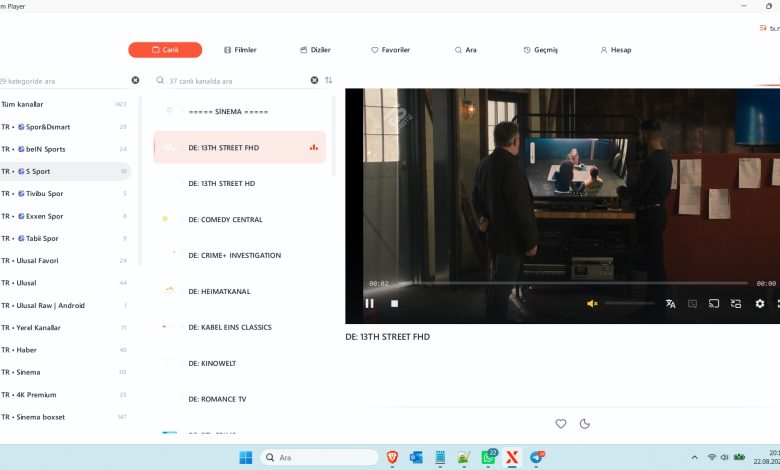Image resolution: width=780 pixels, height=470 pixels.
Task: Sort the channel list
Action: coord(329,80)
